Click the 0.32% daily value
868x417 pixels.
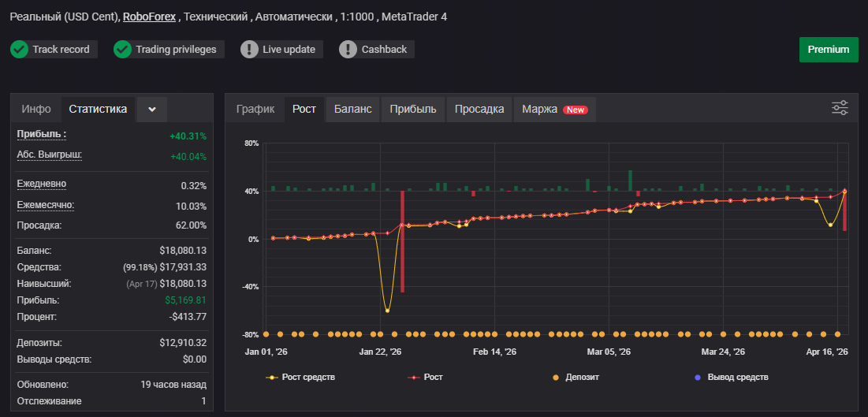tap(194, 185)
